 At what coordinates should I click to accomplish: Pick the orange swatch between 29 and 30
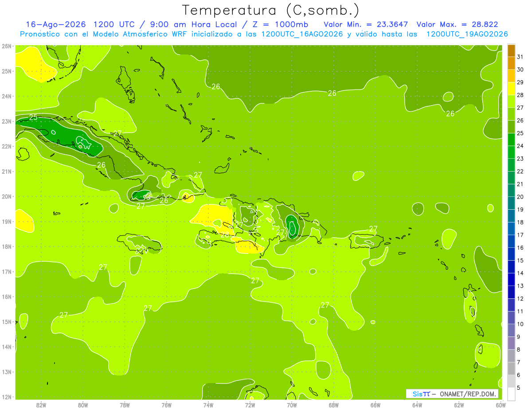click(511, 63)
